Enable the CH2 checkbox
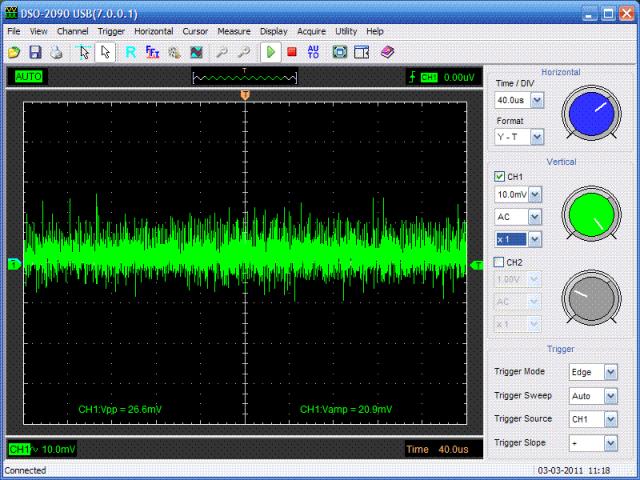This screenshot has height=480, width=640. coord(501,262)
